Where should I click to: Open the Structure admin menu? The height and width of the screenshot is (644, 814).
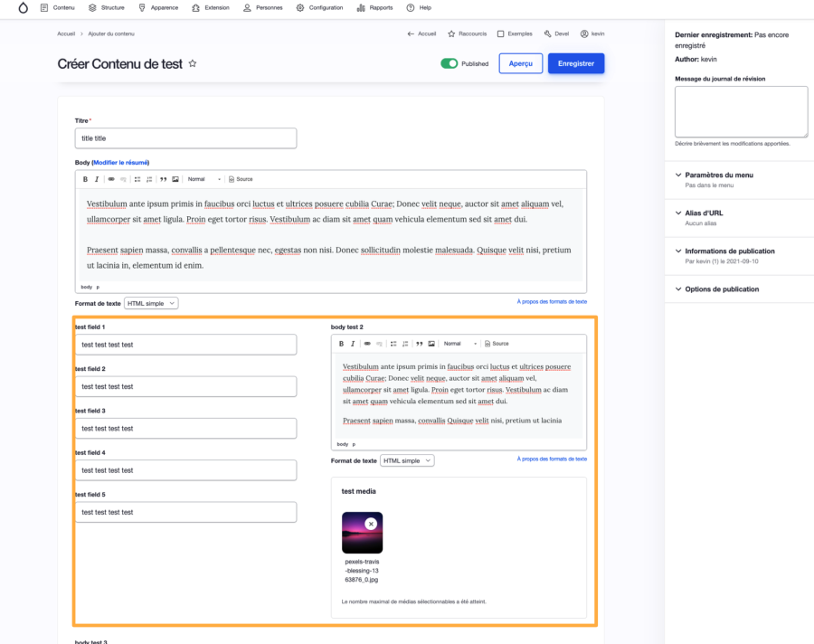pyautogui.click(x=107, y=8)
